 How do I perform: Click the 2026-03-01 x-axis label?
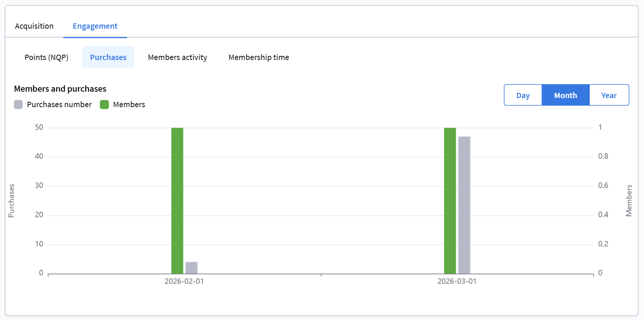[457, 282]
